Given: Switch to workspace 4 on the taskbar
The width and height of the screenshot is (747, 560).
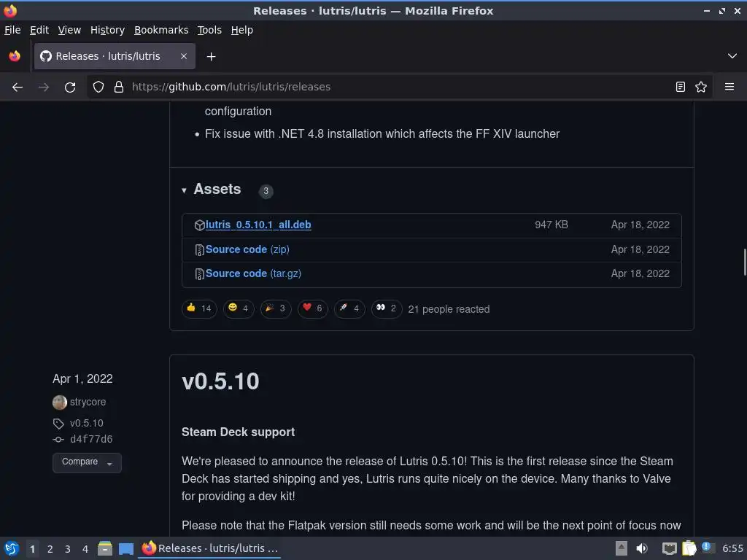Looking at the screenshot, I should tap(85, 549).
